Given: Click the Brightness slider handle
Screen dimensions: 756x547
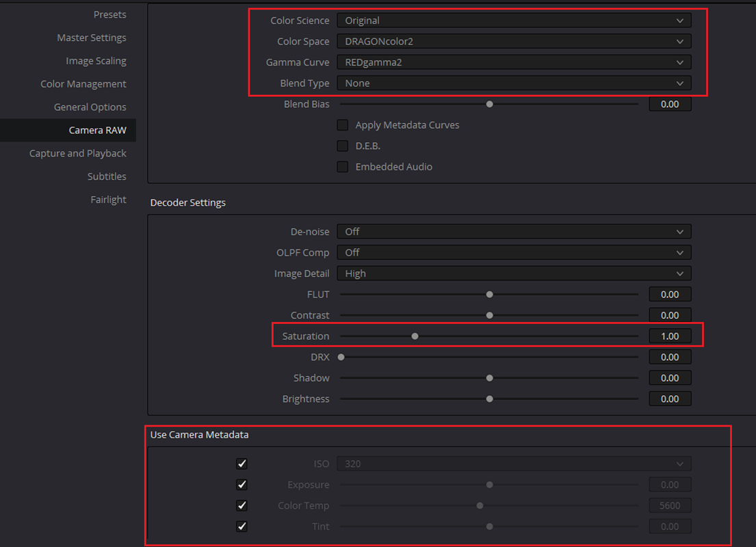Looking at the screenshot, I should tap(489, 399).
